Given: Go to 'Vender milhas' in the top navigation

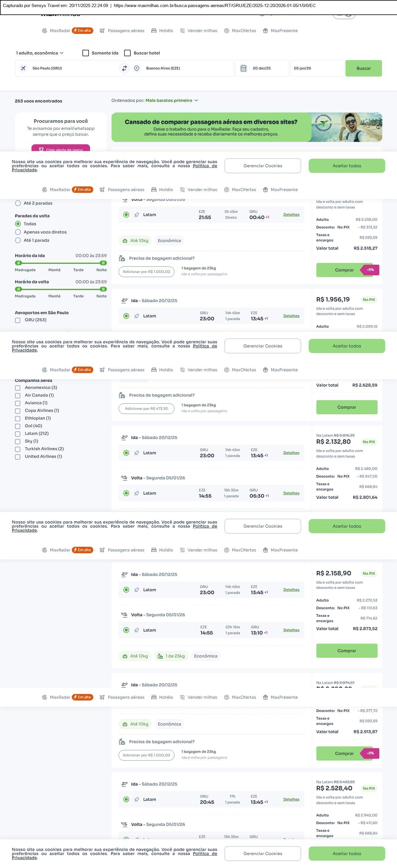Looking at the screenshot, I should click(199, 31).
